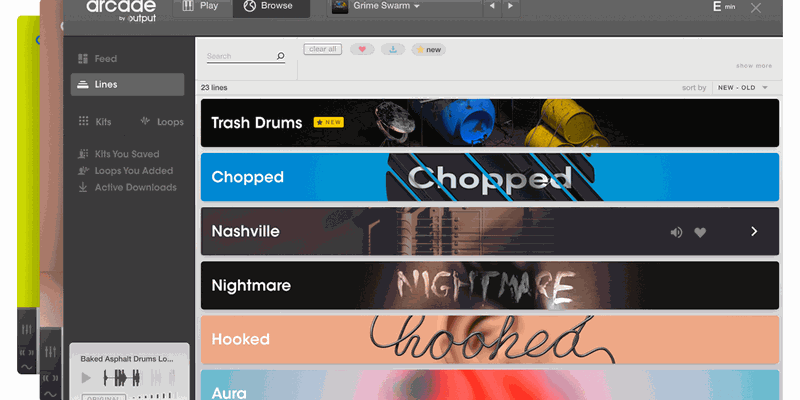
Task: Favorite the Nashville line with heart icon
Action: point(700,232)
